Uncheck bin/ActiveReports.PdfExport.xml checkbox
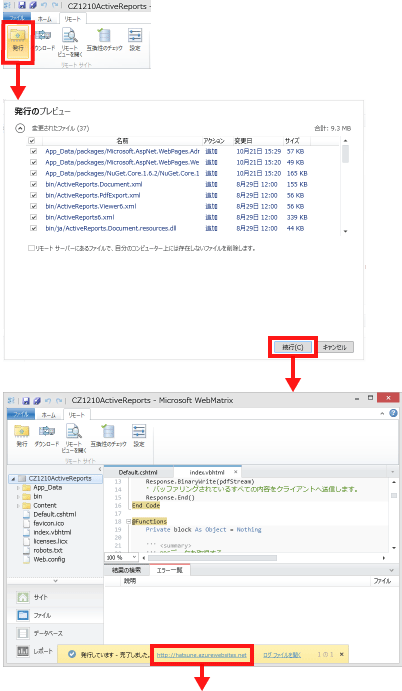 (x=34, y=195)
